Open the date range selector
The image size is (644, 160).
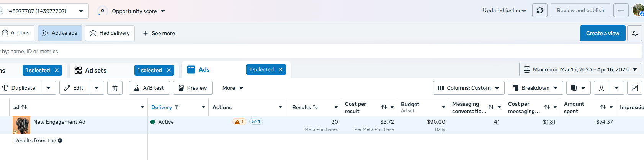[580, 69]
